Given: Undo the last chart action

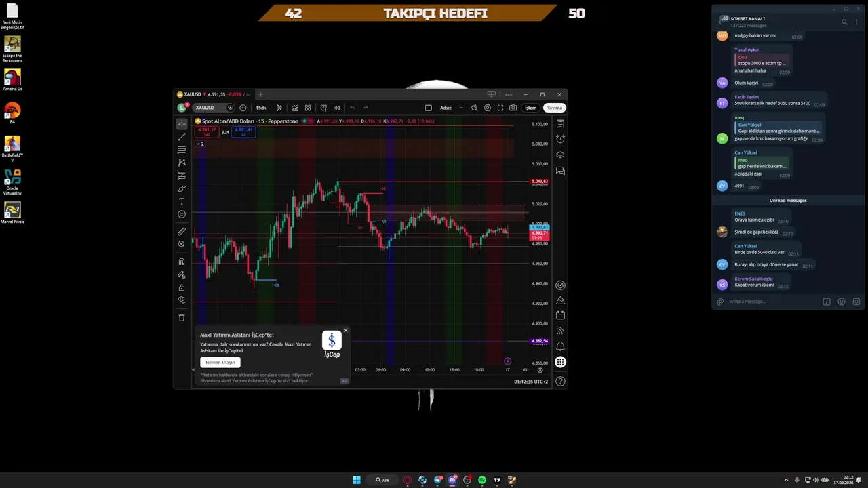Looking at the screenshot, I should click(352, 108).
